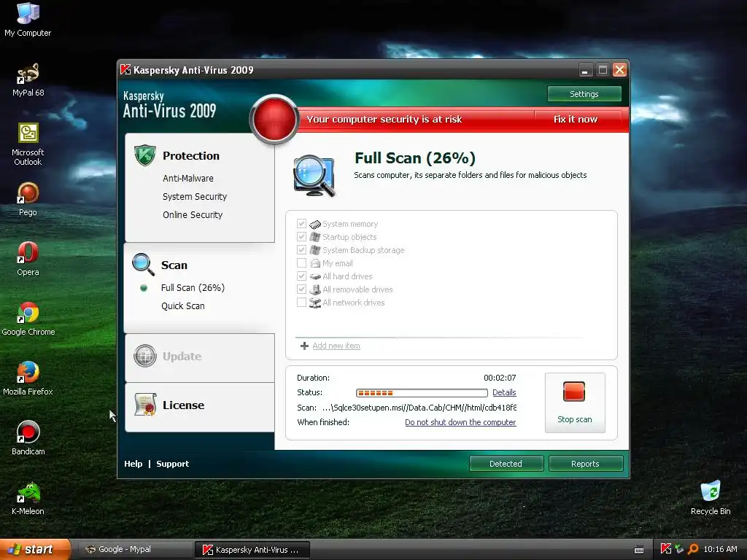Click Do not shut down the computer link
The width and height of the screenshot is (747, 560).
[x=460, y=422]
